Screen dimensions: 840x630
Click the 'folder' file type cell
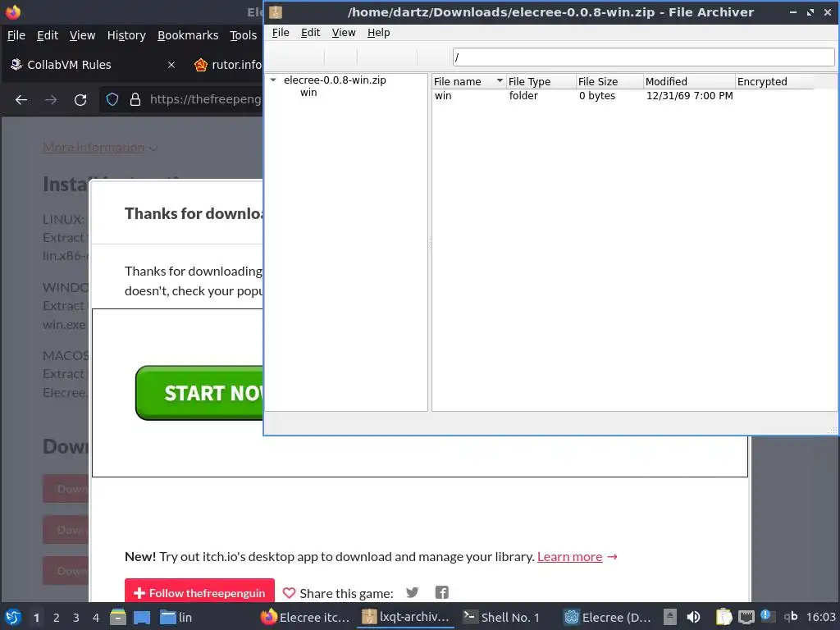pyautogui.click(x=523, y=95)
